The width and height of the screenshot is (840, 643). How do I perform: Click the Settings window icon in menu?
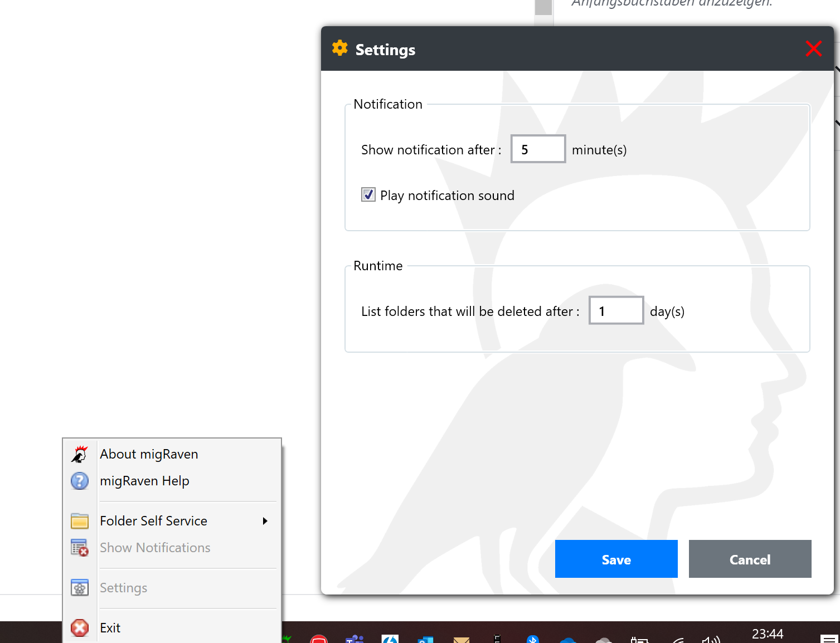[80, 588]
